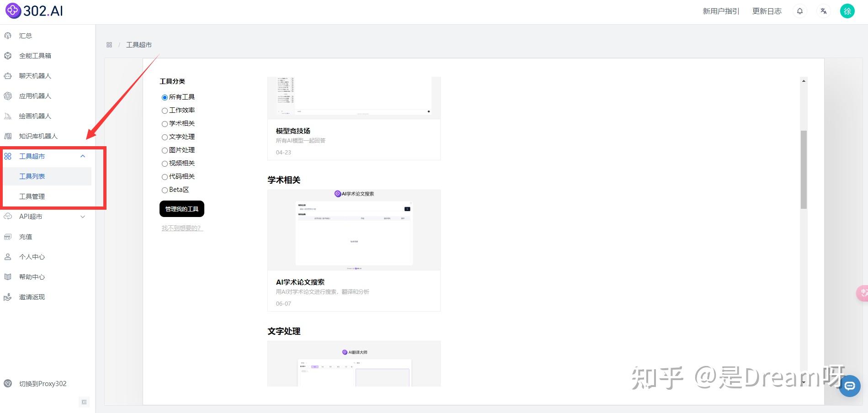The height and width of the screenshot is (413, 868).
Task: Open the AI学术论文搜索 tool thumbnail
Action: tap(354, 230)
